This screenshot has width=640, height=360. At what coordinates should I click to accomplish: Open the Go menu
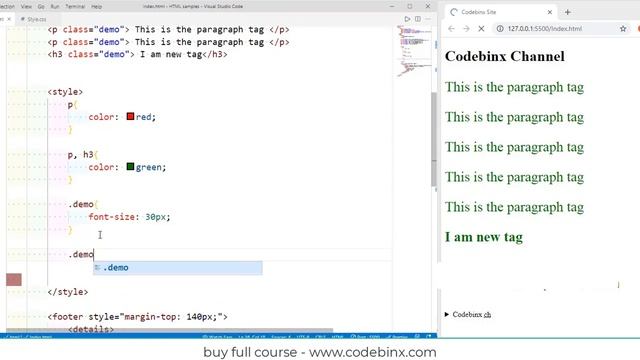click(x=41, y=7)
